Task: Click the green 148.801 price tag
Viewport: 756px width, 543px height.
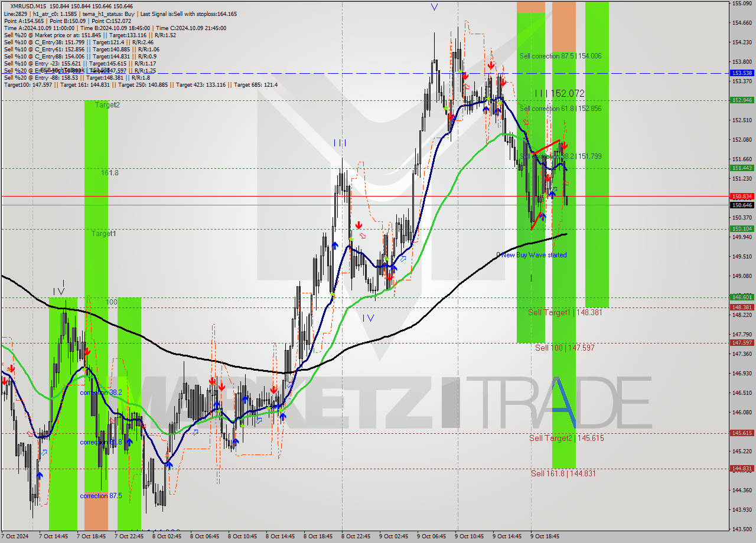Action: [x=742, y=297]
